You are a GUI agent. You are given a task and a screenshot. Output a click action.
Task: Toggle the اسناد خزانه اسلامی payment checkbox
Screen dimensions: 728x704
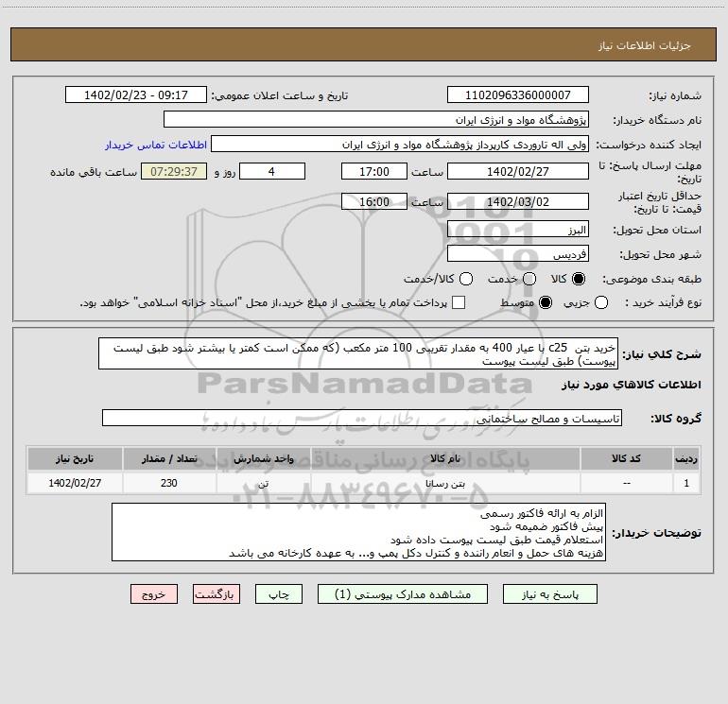coord(459,302)
